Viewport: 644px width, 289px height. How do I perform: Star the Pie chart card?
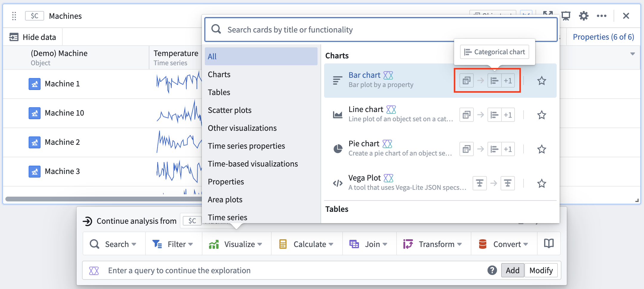point(541,149)
